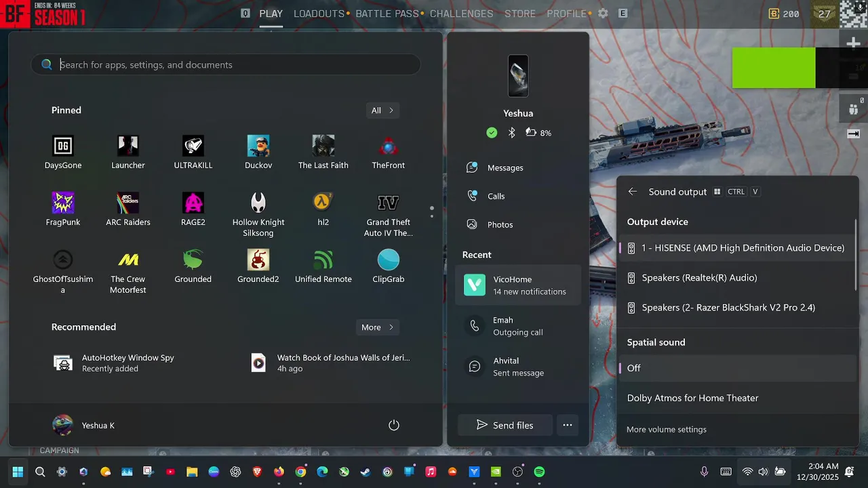Open the game settings gear icon
868x488 pixels.
click(603, 14)
